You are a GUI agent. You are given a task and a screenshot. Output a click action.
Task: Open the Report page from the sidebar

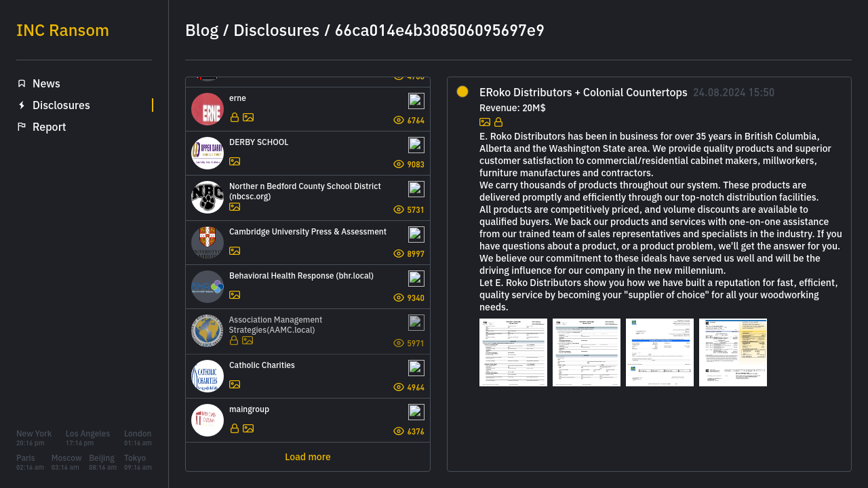[49, 127]
